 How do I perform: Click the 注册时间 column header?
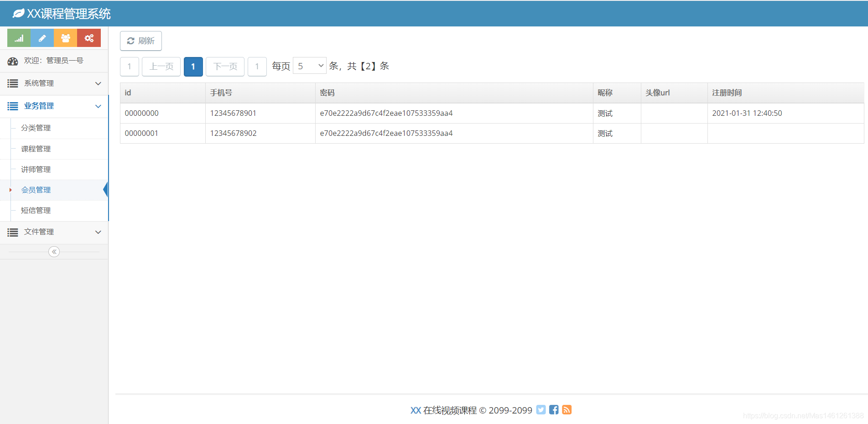[x=786, y=93]
